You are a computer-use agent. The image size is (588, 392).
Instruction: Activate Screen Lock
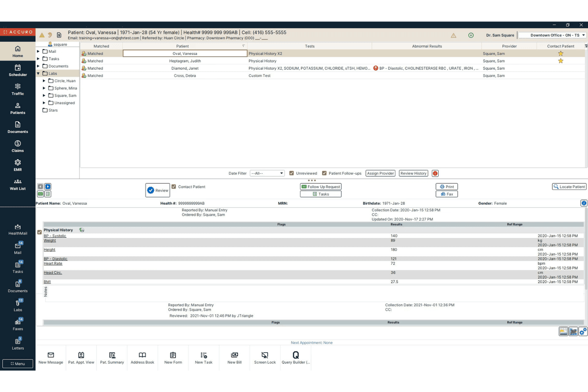[265, 357]
